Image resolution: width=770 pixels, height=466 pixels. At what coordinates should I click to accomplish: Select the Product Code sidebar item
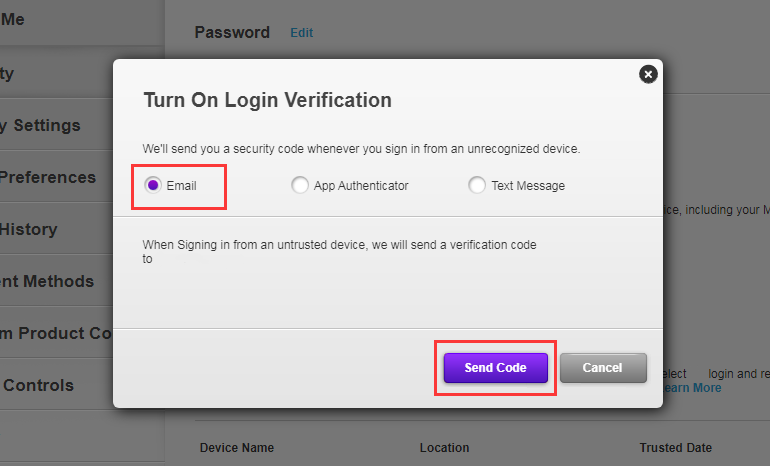pos(60,334)
